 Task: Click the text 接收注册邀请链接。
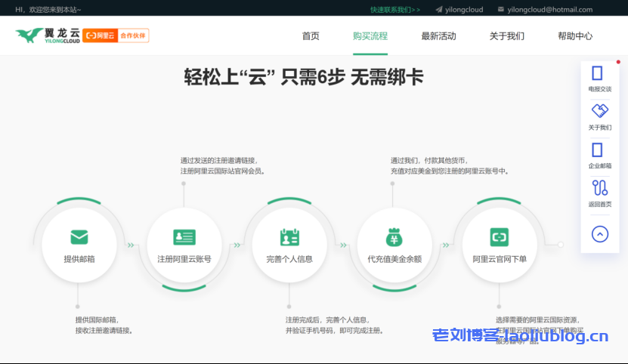tap(104, 331)
